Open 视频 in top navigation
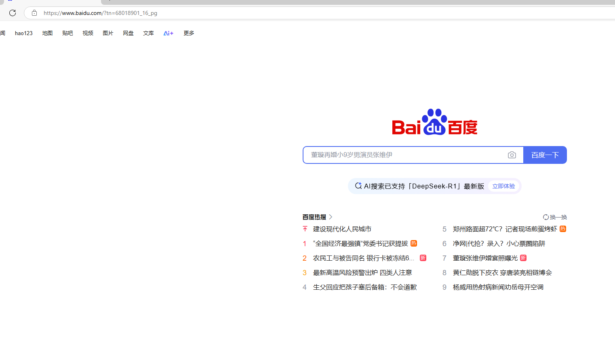 (88, 33)
